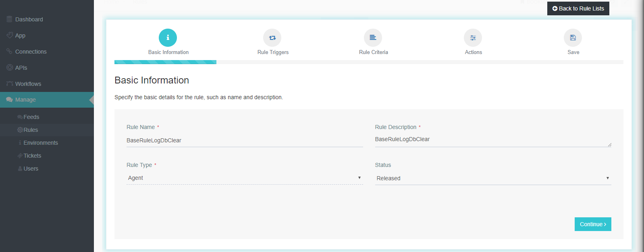Click the Rule Name input field
644x252 pixels.
244,140
